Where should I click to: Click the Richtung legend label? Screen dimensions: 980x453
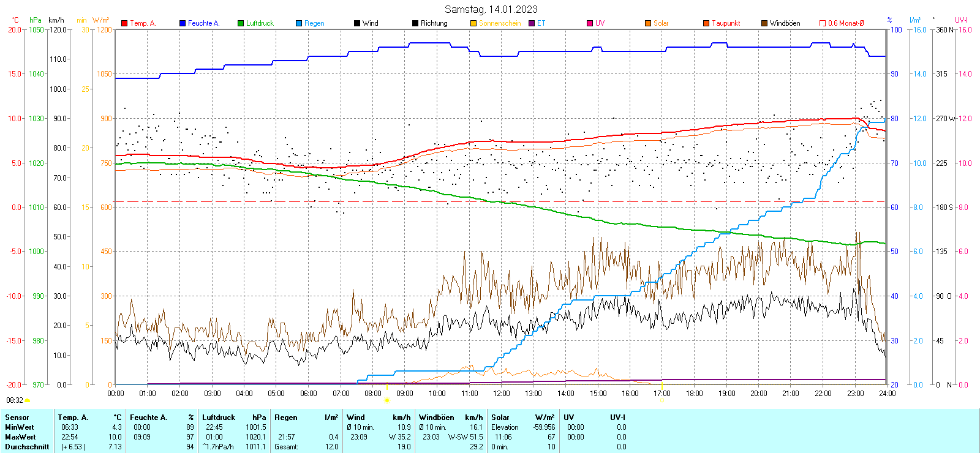pos(434,23)
